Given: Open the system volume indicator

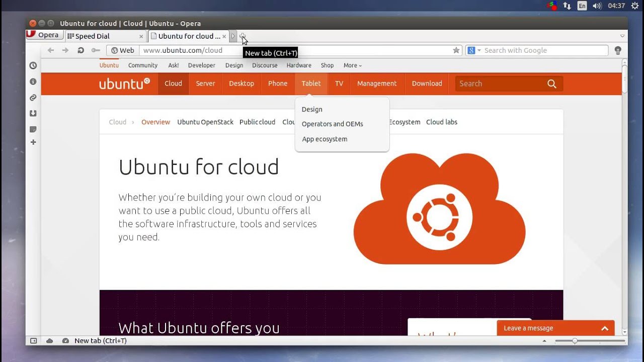Looking at the screenshot, I should 597,6.
